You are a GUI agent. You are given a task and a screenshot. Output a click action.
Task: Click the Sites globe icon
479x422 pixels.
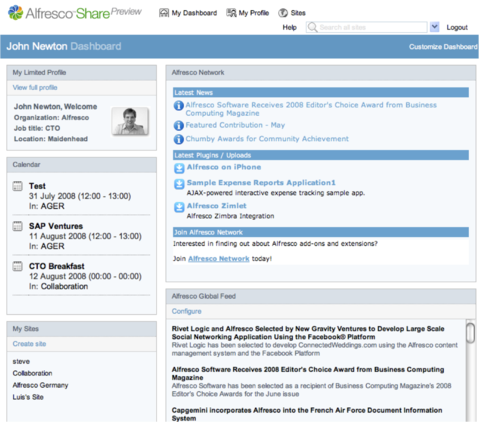283,13
